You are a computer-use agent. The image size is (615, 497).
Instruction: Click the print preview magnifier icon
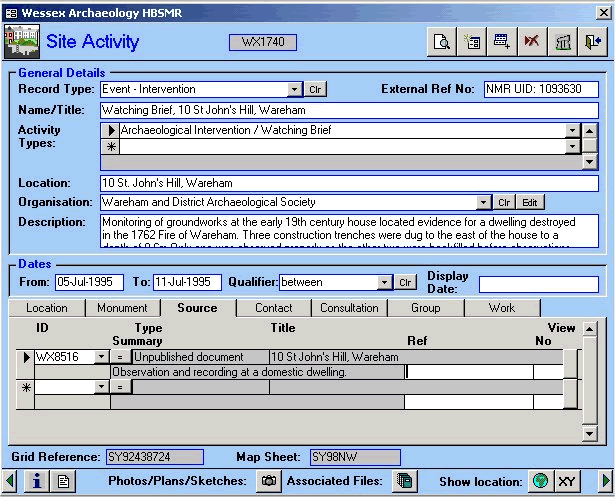[441, 42]
